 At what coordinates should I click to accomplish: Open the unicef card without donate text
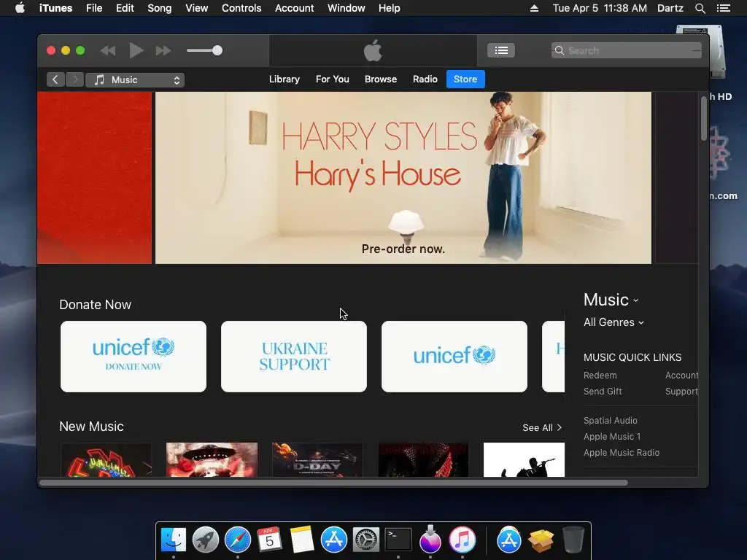pyautogui.click(x=454, y=357)
